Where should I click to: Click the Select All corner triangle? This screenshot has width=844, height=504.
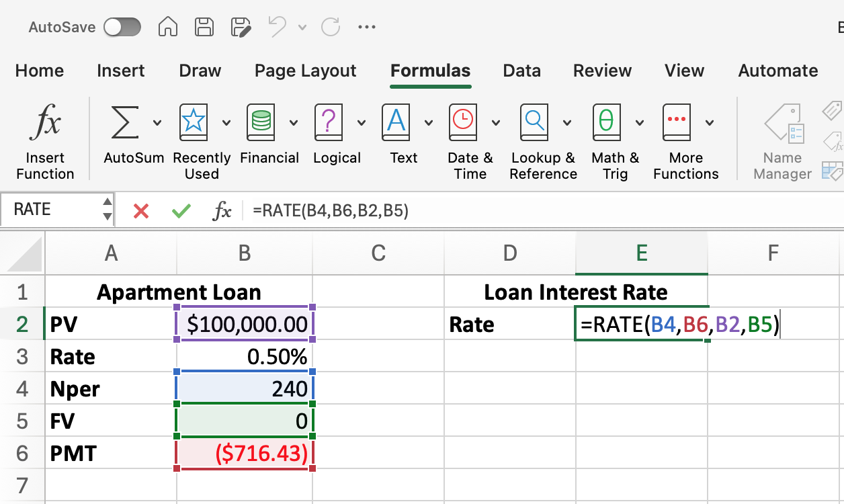point(24,254)
